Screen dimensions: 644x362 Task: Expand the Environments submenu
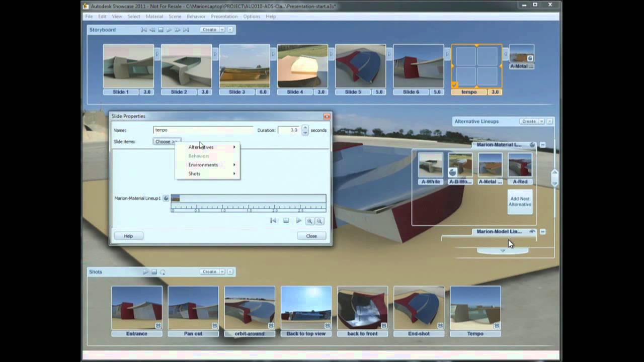pyautogui.click(x=207, y=165)
